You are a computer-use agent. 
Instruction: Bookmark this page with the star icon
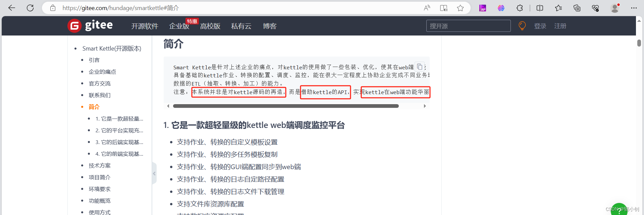(460, 8)
